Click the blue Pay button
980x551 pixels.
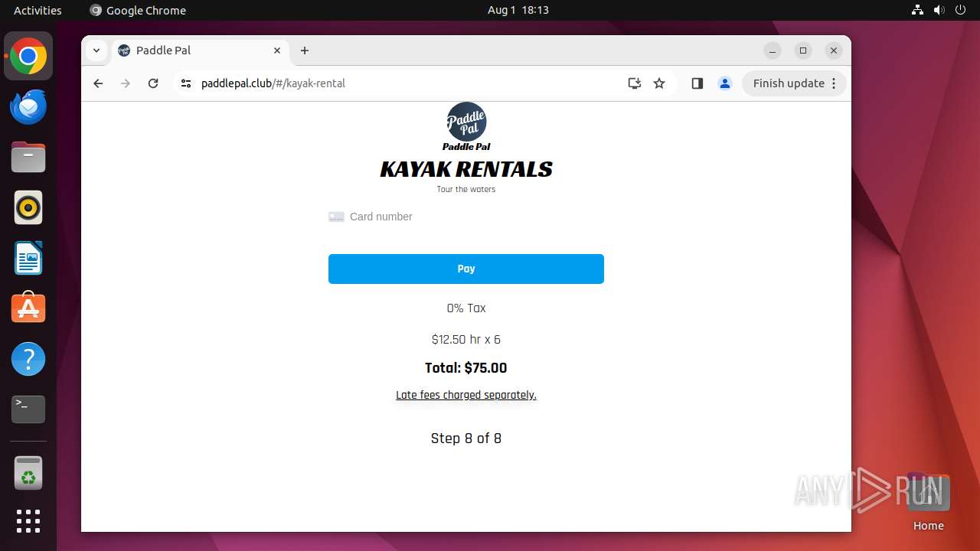pos(466,269)
